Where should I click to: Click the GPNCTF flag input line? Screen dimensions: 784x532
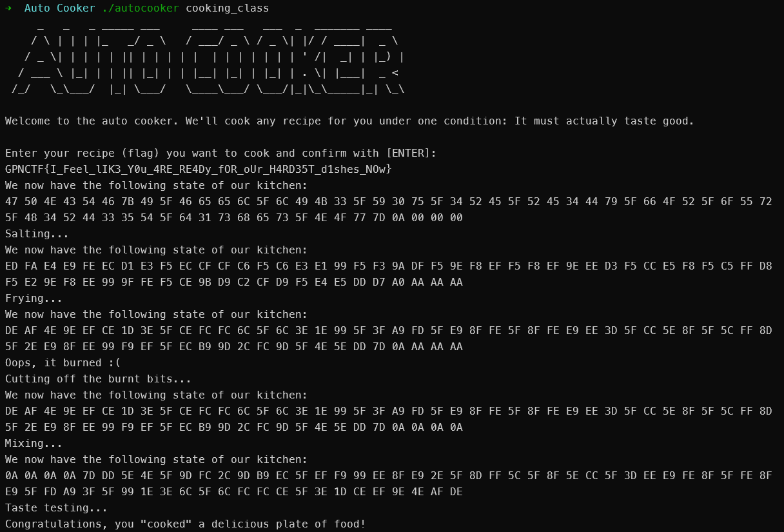[198, 170]
